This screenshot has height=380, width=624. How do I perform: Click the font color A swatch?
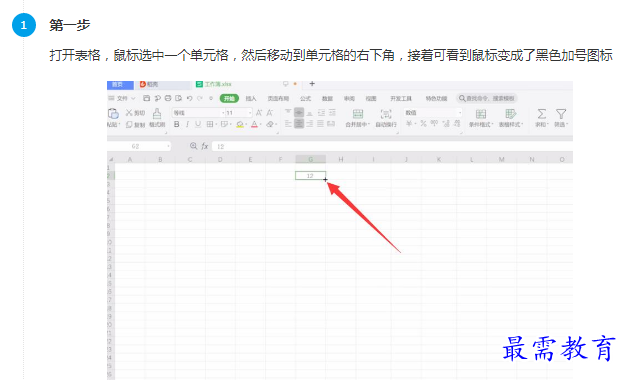[254, 124]
